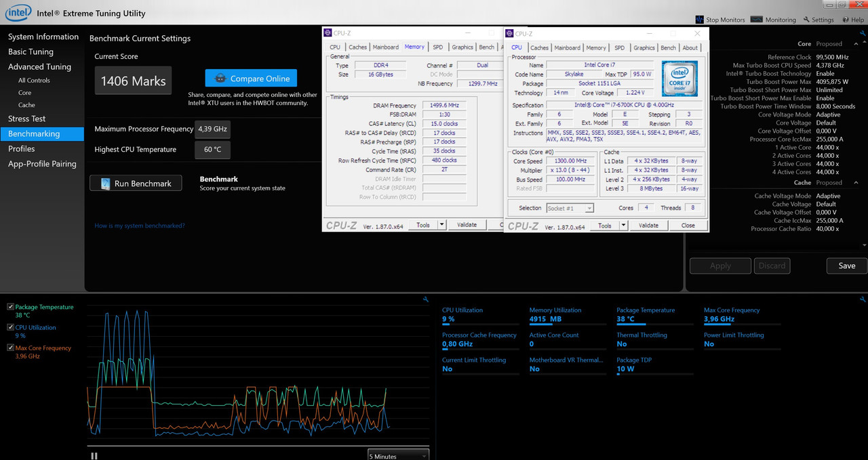Open Profiles in the sidebar

pyautogui.click(x=21, y=148)
